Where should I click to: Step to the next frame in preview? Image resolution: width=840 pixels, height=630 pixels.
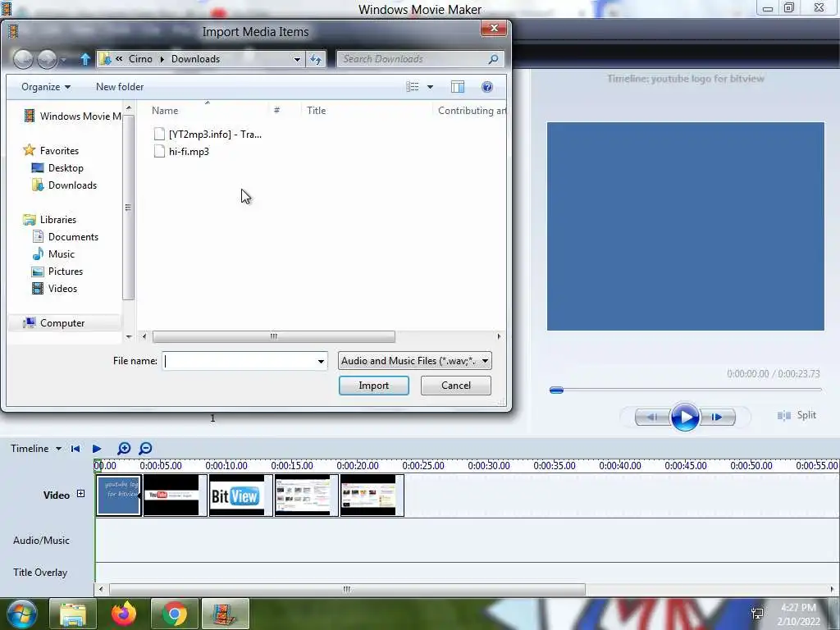(x=717, y=417)
